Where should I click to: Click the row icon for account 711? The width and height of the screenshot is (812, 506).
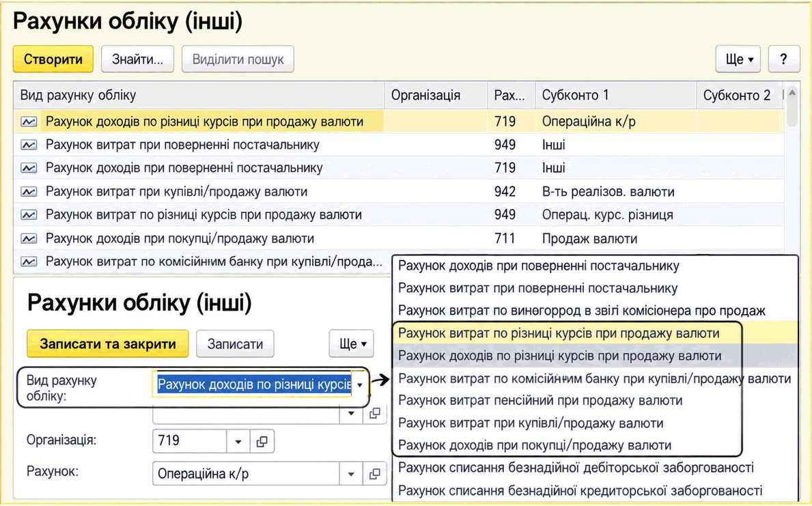point(29,239)
